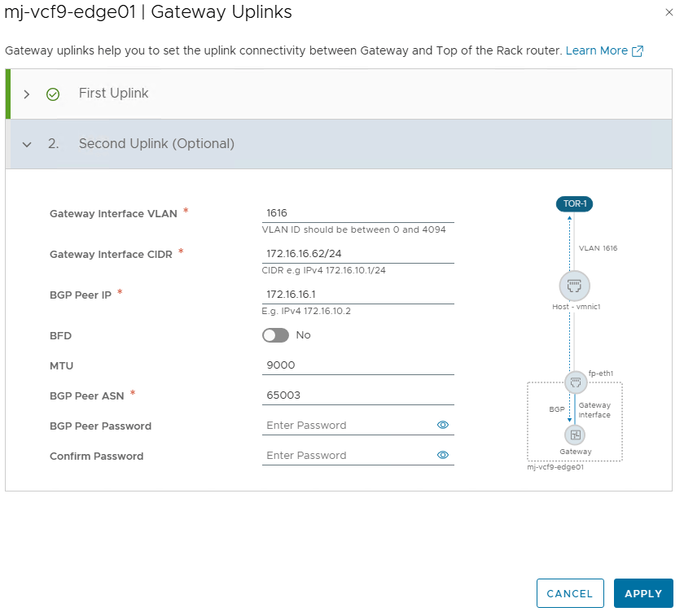Click the Host - vmnic1 label in diagram

coord(576,307)
